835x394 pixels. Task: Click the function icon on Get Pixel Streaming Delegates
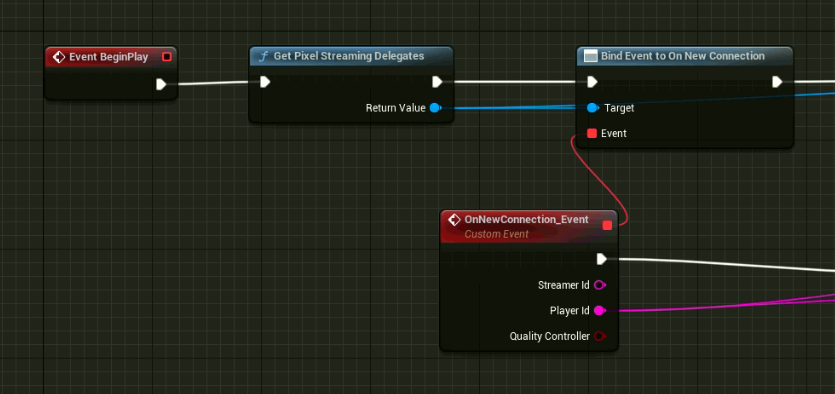[x=263, y=56]
